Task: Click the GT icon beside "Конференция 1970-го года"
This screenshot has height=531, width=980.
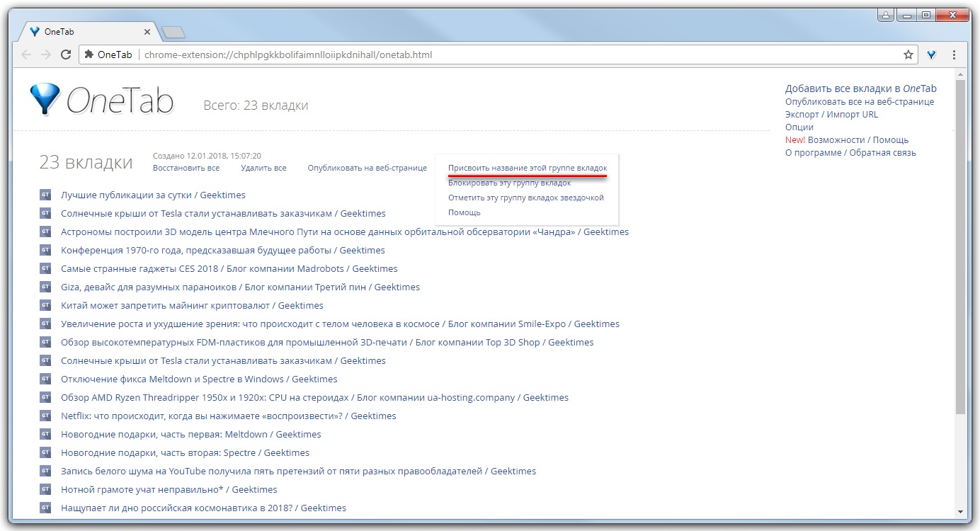Action: (45, 250)
